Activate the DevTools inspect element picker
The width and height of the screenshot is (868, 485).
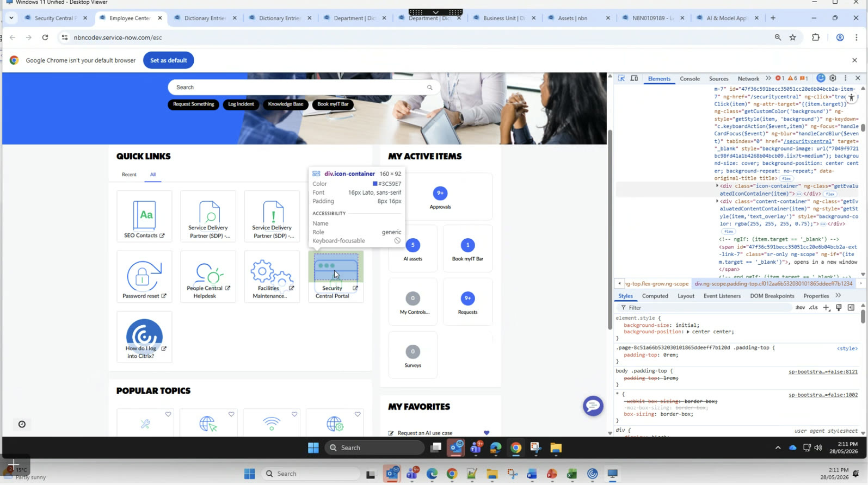point(621,78)
